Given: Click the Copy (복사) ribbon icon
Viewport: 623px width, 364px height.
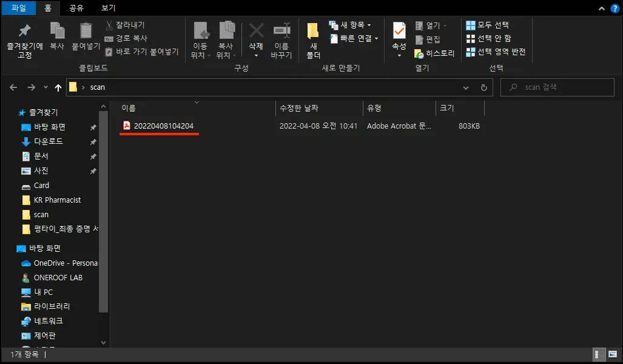Looking at the screenshot, I should [57, 30].
